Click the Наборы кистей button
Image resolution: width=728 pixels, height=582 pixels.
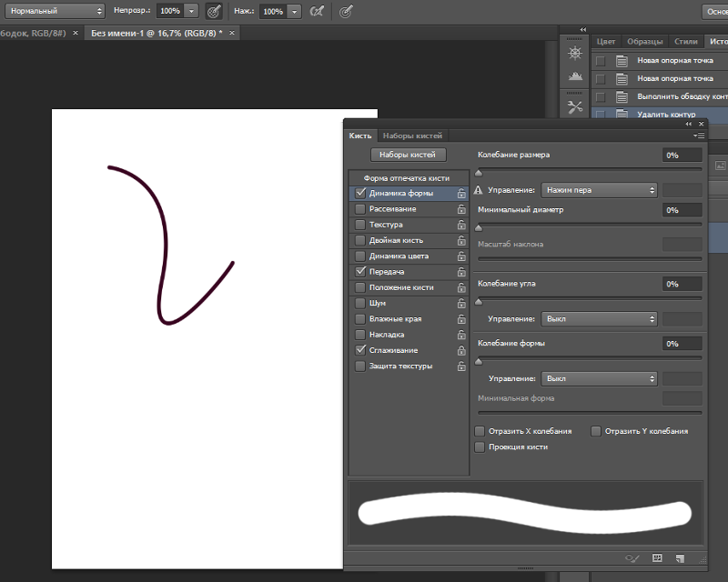click(x=408, y=156)
